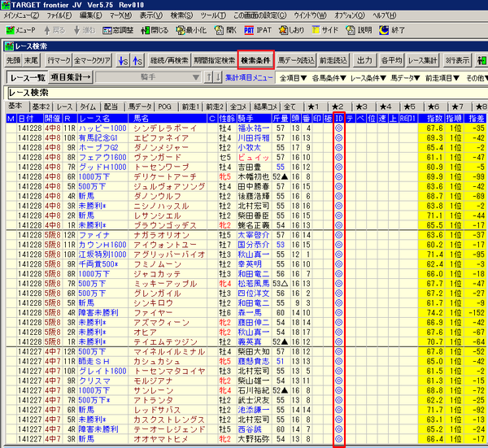Open the 騎手 aggregation combo box
The height and width of the screenshot is (448, 488).
coord(148,77)
